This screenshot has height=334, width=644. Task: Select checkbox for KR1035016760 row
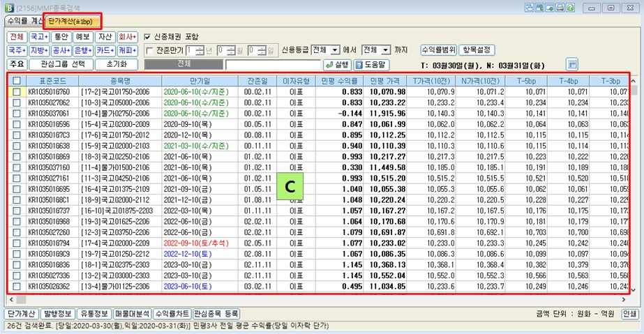click(15, 92)
